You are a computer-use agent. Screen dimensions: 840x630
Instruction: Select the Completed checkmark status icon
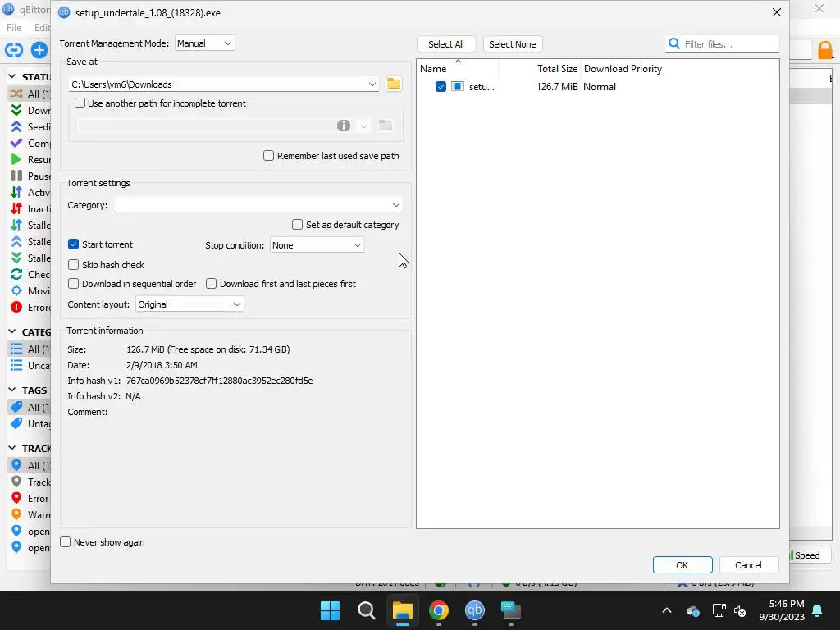pyautogui.click(x=16, y=143)
